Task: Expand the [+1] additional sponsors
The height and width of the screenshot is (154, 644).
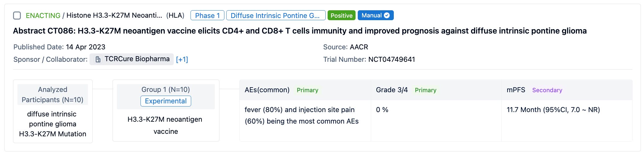Action: point(182,60)
